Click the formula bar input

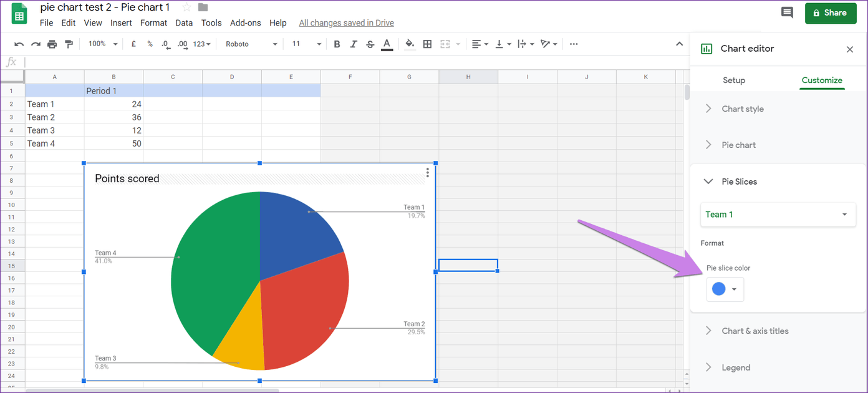point(355,62)
